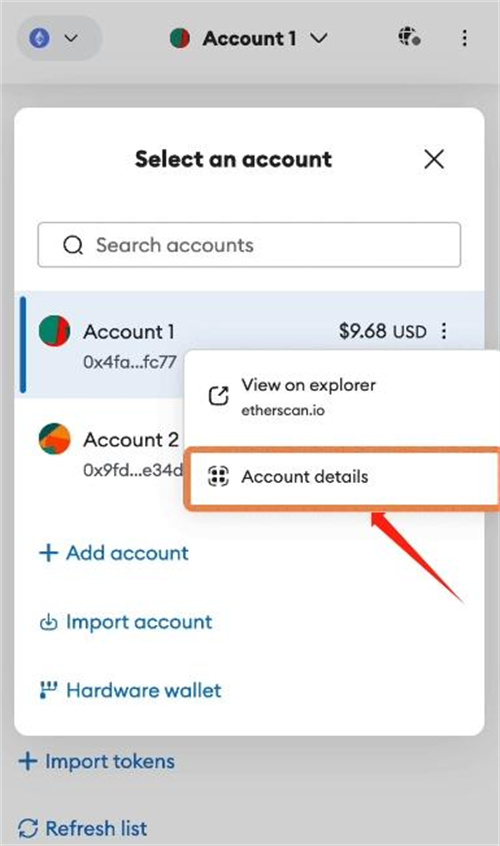
Task: Select Account 1 avatar in list
Action: click(54, 331)
